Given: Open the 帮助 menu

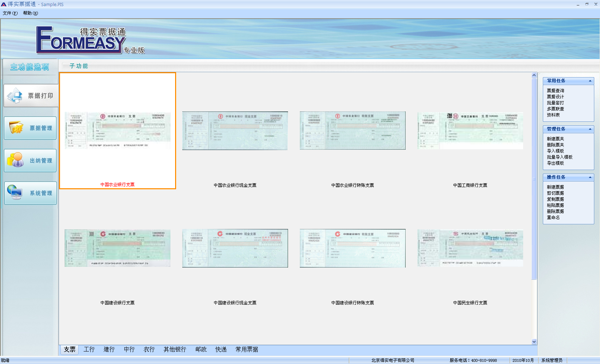Looking at the screenshot, I should point(30,13).
